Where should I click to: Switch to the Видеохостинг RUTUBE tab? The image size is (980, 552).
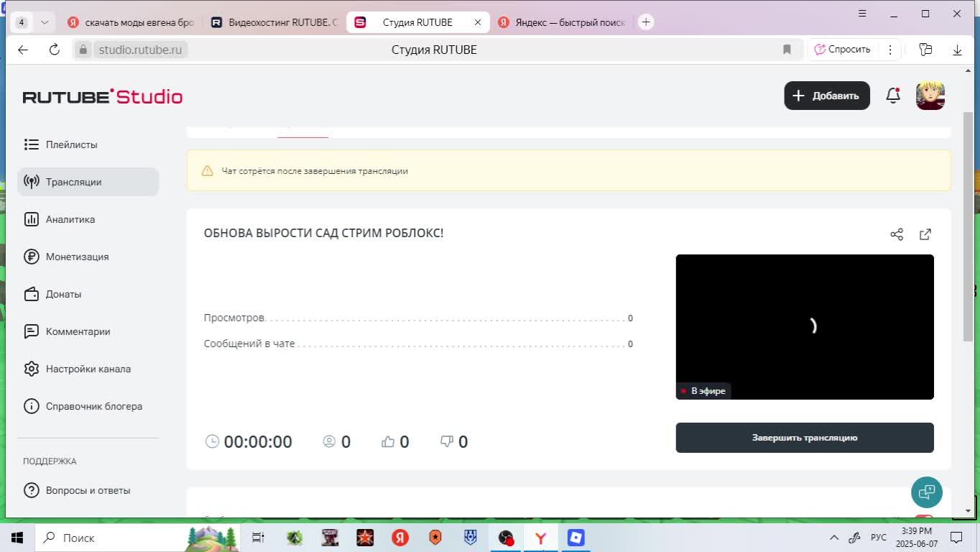(274, 22)
